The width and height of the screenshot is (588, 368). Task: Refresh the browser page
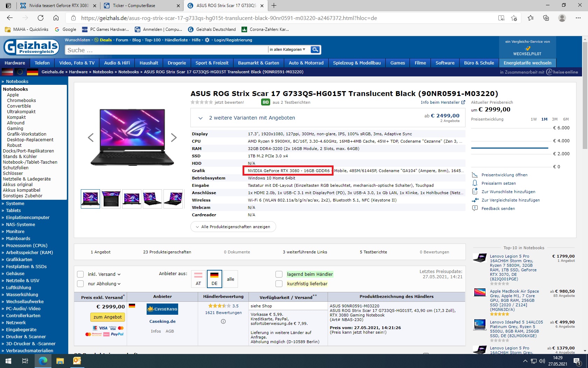(41, 18)
